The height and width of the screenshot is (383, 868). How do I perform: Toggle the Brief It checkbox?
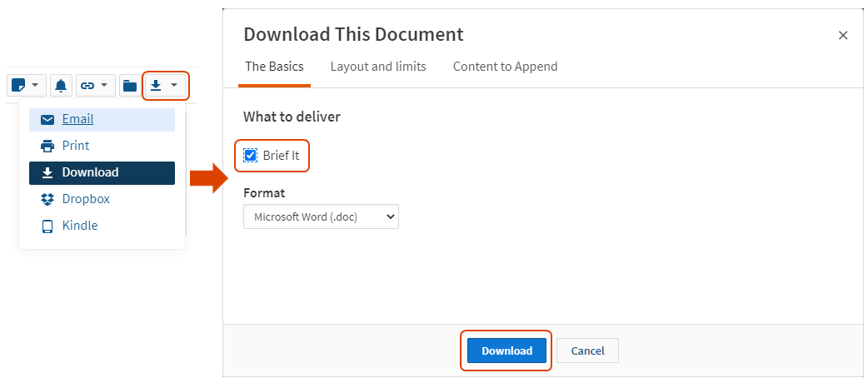pos(250,156)
